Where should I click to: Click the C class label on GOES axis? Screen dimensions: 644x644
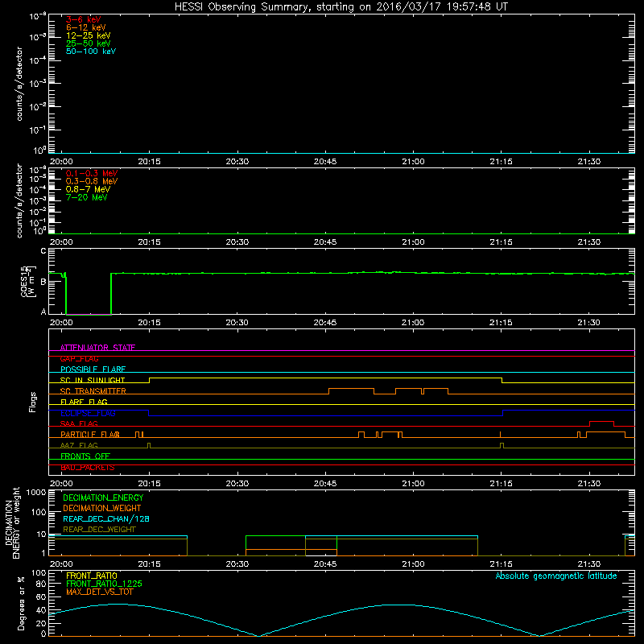tap(43, 251)
